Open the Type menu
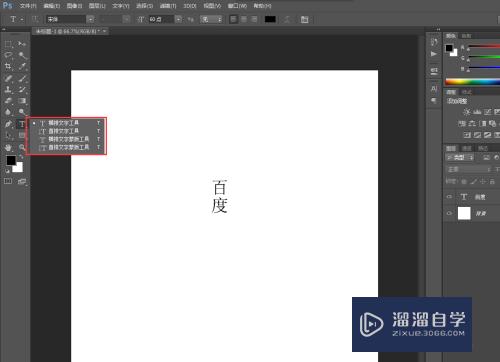Image resolution: width=500 pixels, height=362 pixels. point(120,6)
